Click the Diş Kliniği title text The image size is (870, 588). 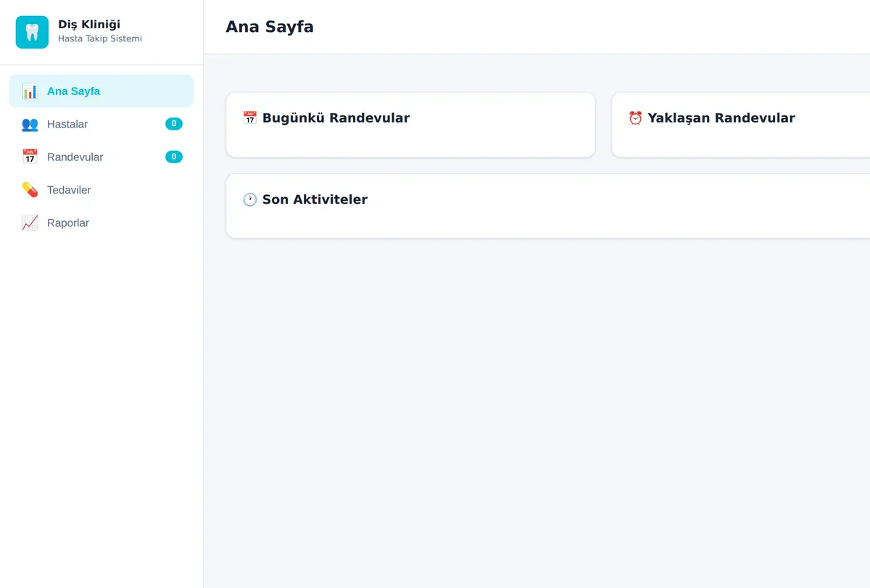89,25
